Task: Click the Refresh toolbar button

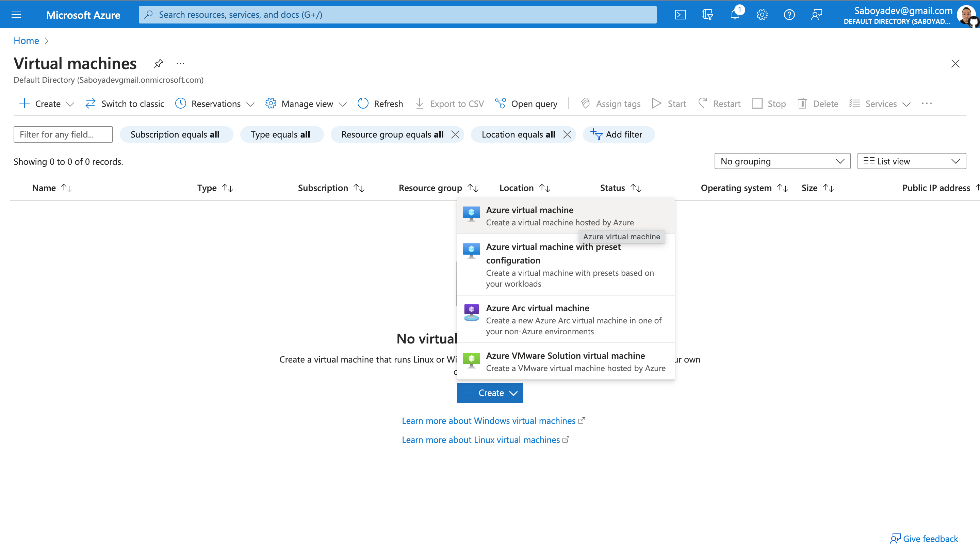Action: tap(380, 103)
